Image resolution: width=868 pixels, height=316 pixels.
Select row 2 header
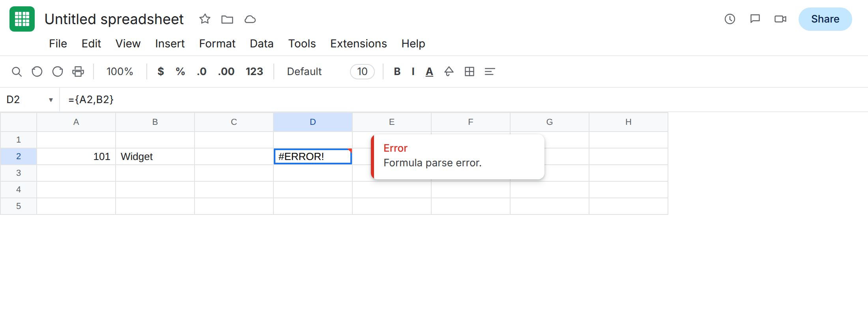pos(19,156)
